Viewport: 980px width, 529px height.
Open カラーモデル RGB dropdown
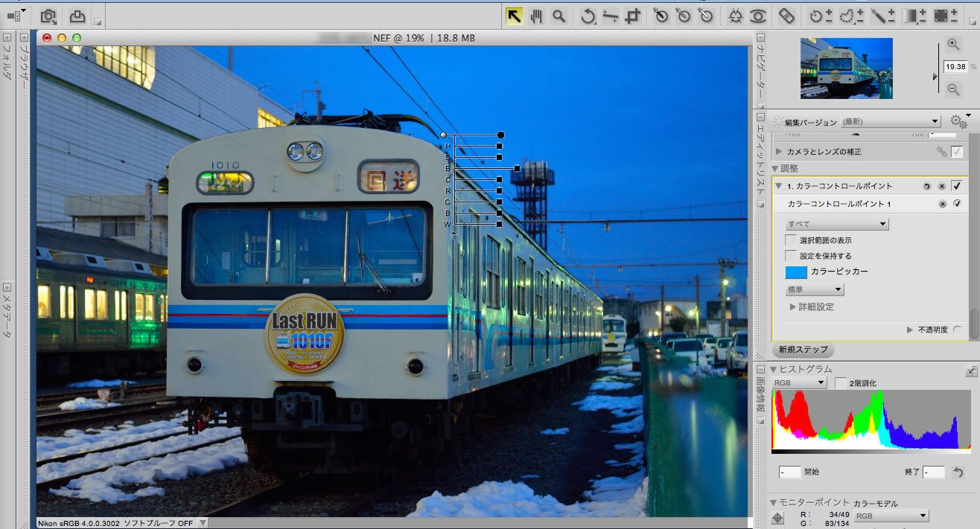pyautogui.click(x=891, y=516)
